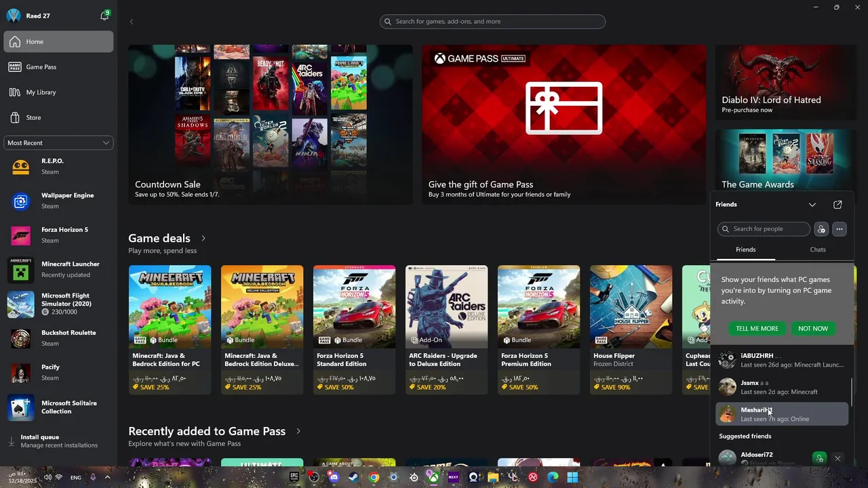Open Forza Horizon 5 Standard Edition card
The height and width of the screenshot is (488, 868).
[x=354, y=329]
